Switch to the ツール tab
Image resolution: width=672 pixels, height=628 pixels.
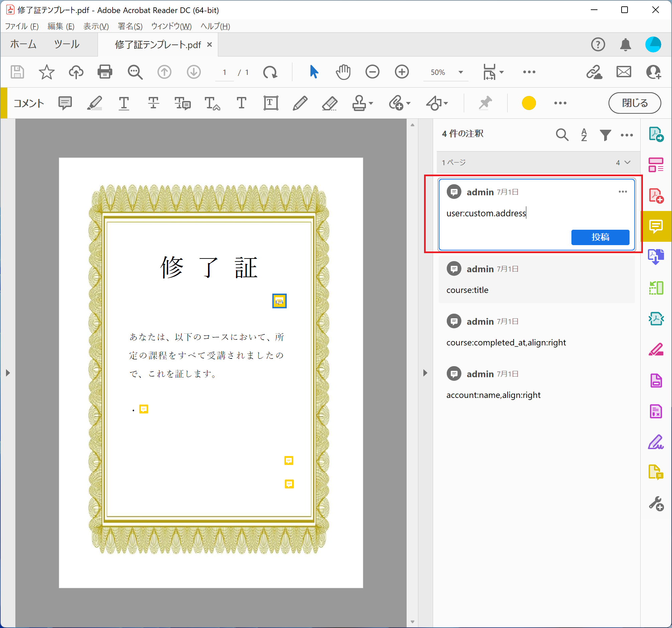(x=66, y=44)
